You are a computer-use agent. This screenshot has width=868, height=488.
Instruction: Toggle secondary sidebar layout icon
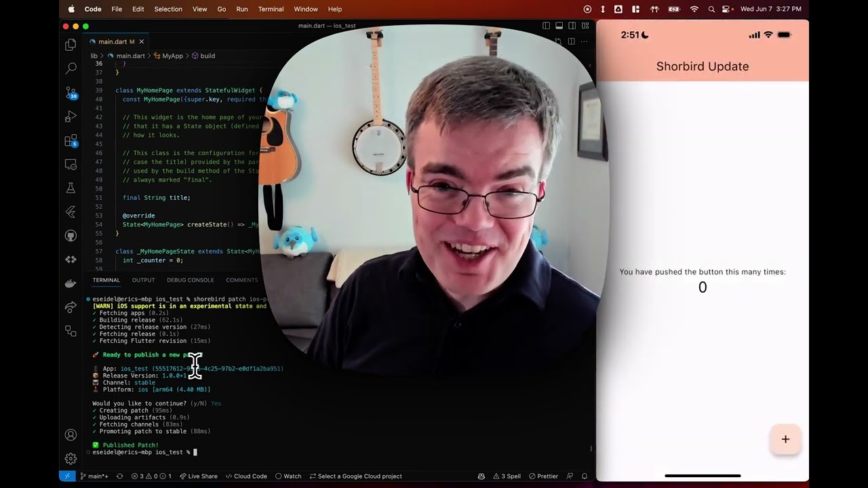click(572, 26)
